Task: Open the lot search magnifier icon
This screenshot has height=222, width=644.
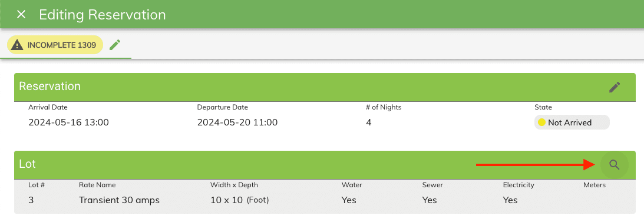Action: [614, 165]
